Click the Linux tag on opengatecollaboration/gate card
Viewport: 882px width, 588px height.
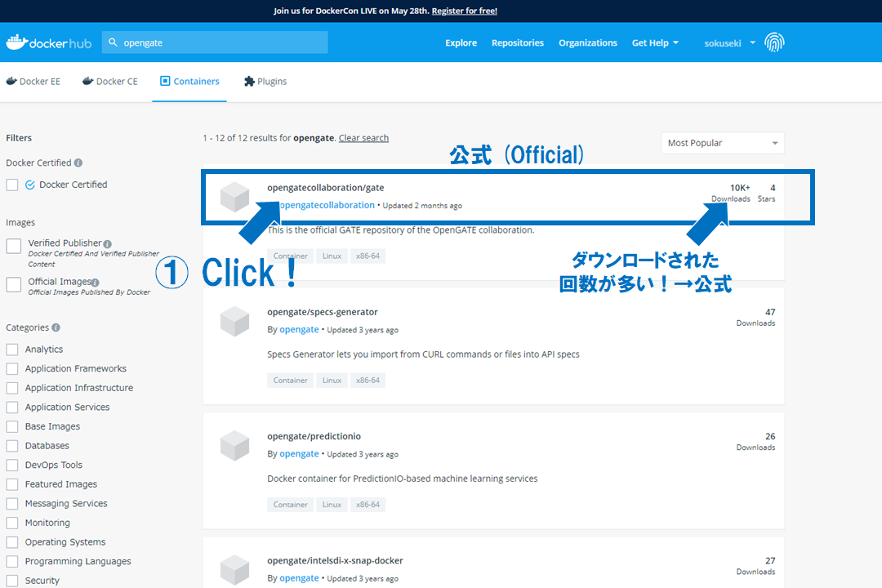click(332, 256)
